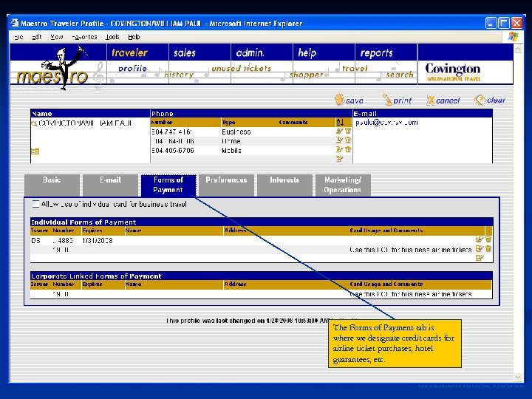Click the Windows flag logo in the menu bar
Screen dimensions: 532x399
tap(514, 37)
